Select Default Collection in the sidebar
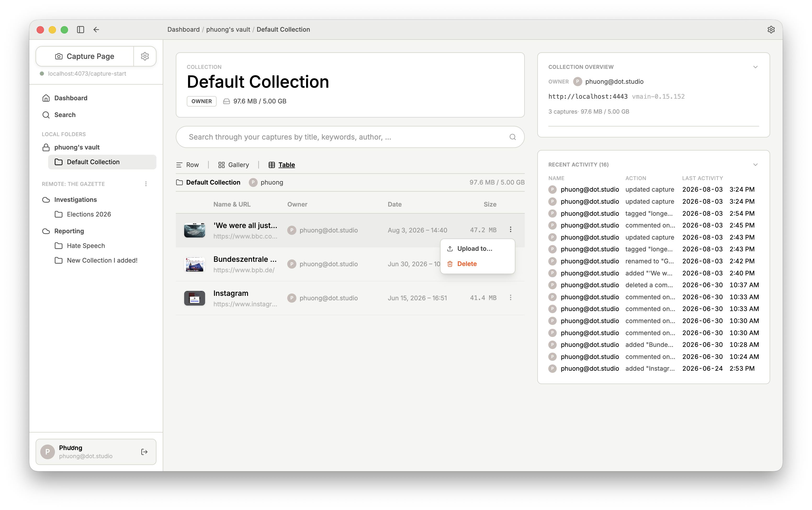 pyautogui.click(x=102, y=162)
